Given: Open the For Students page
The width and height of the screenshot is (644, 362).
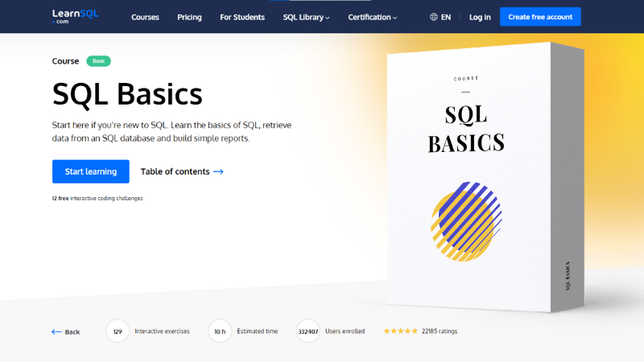Looking at the screenshot, I should [x=242, y=17].
